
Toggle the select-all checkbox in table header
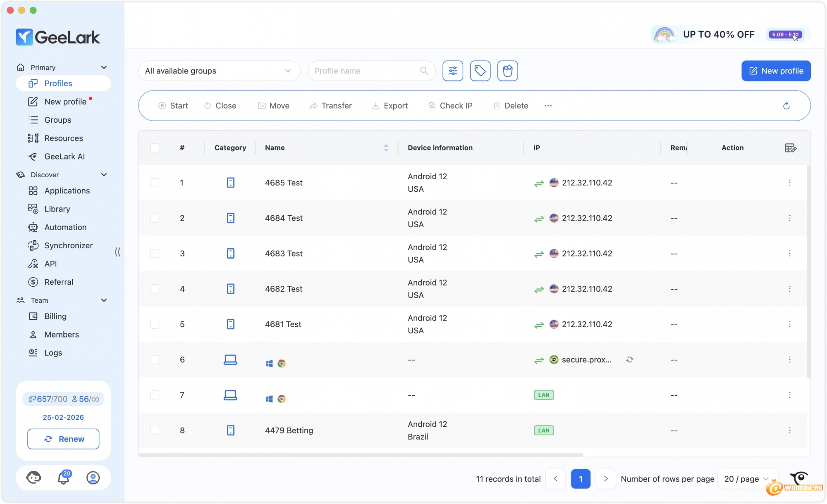(x=155, y=148)
